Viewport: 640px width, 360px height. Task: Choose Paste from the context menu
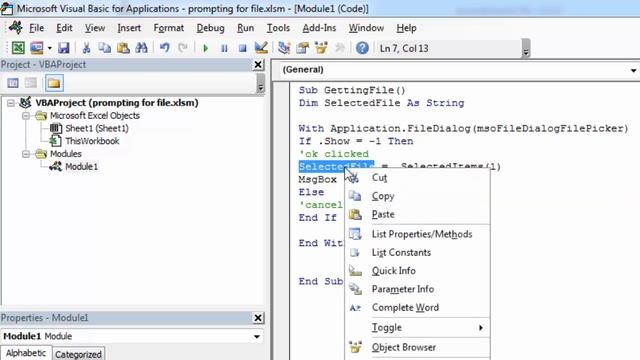coord(417,215)
